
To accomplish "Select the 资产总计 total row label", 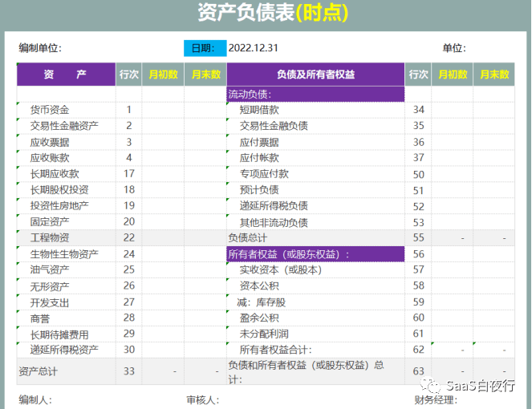I will pos(66,371).
